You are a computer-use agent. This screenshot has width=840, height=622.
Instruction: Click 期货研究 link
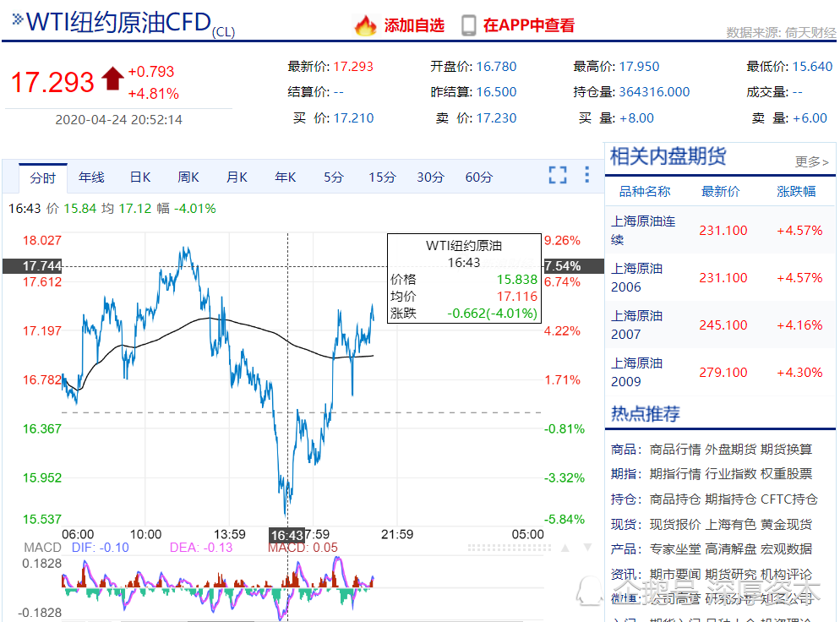731,574
